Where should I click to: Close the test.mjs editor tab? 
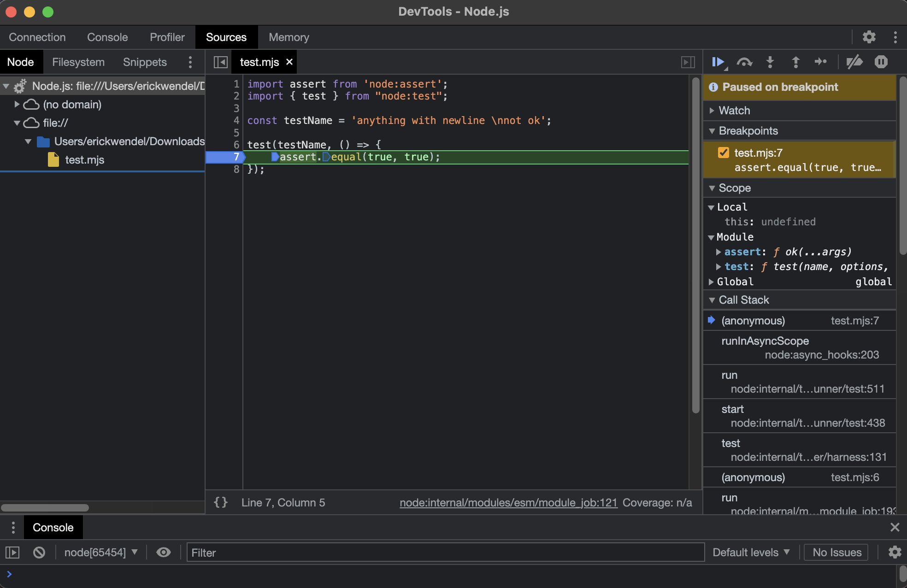coord(289,62)
